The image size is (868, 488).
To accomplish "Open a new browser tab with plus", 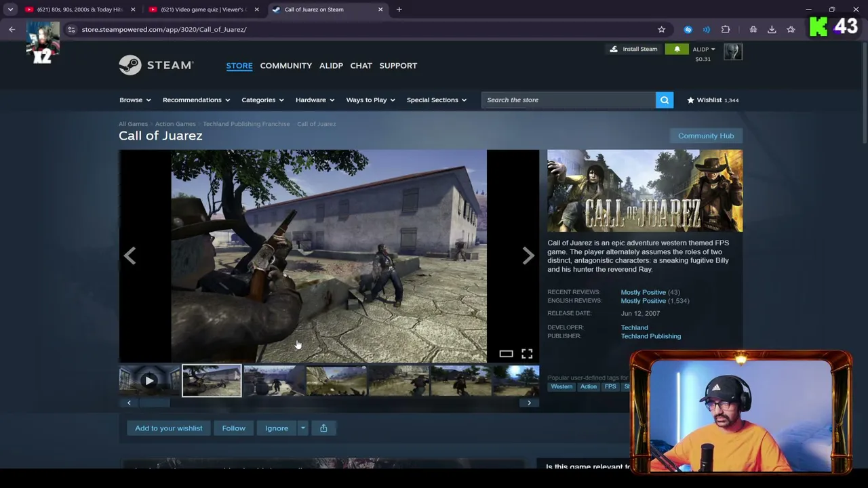I will (399, 9).
